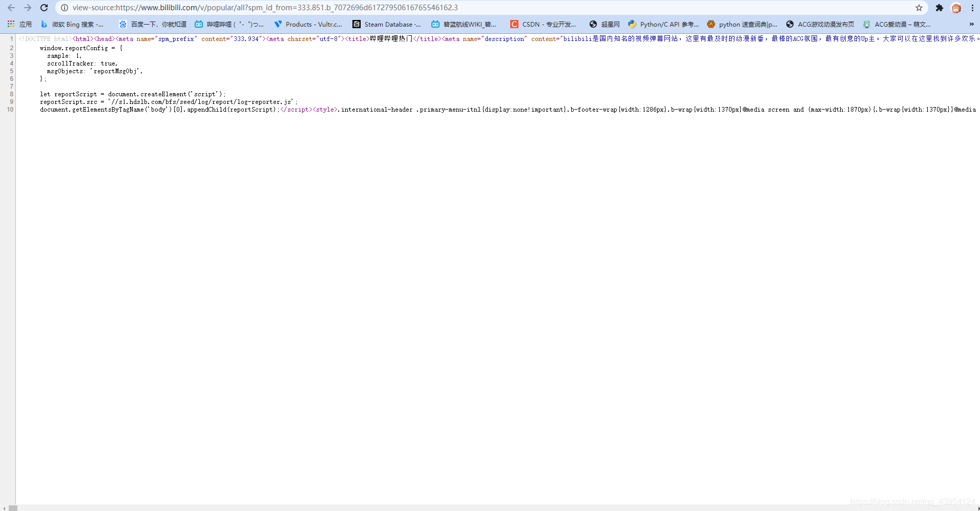Click the '.international-header .primary-menu-itnl' style text
Screen dimensions: 980x511
(411, 110)
